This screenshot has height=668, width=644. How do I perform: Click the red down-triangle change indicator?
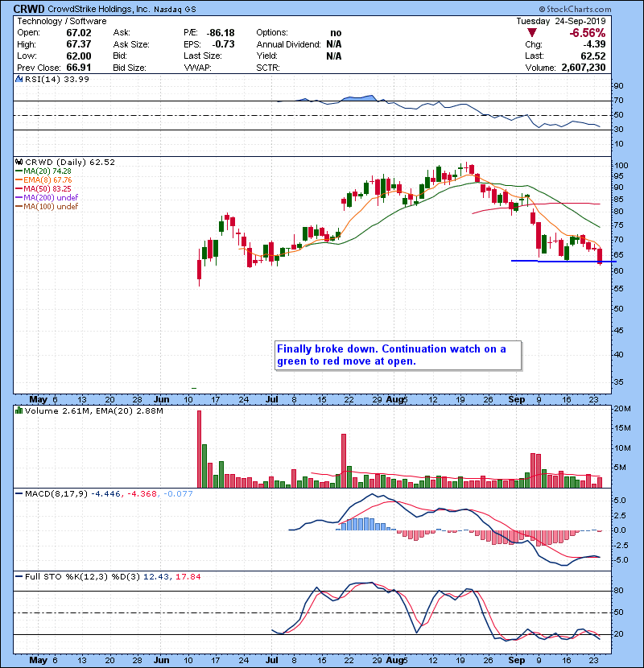[x=531, y=33]
